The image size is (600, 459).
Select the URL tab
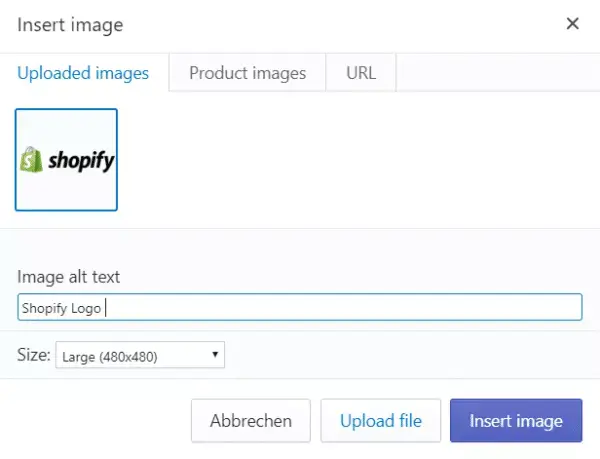click(361, 73)
